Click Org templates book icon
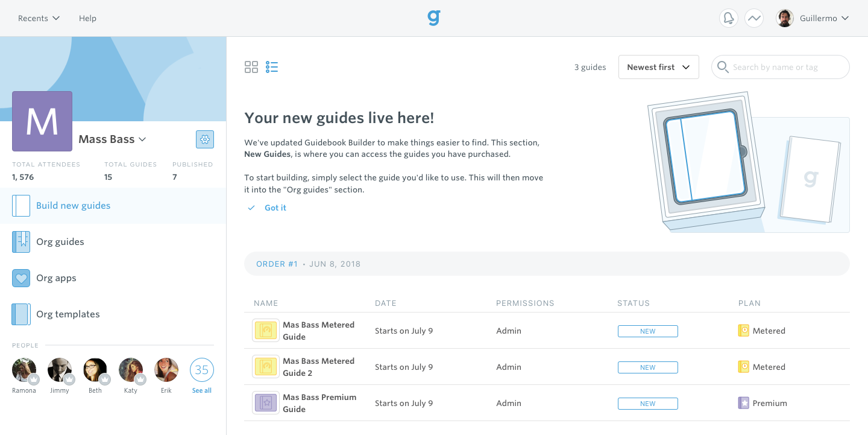The width and height of the screenshot is (868, 435). point(21,314)
